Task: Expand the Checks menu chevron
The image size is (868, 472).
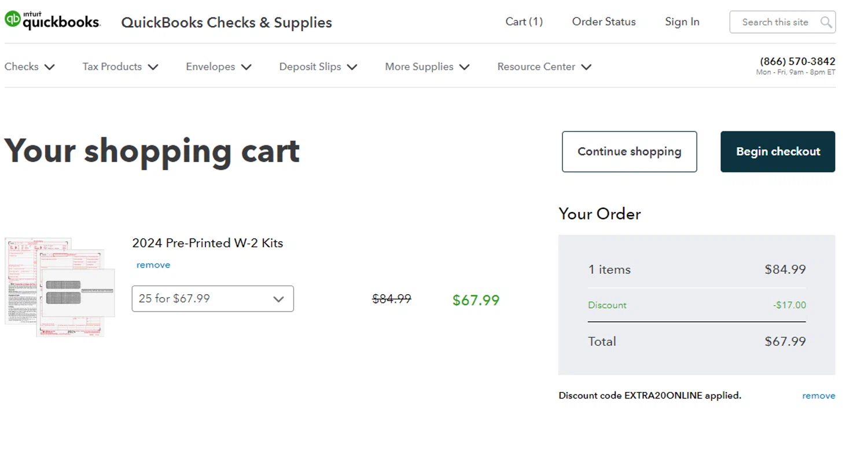Action: click(50, 67)
